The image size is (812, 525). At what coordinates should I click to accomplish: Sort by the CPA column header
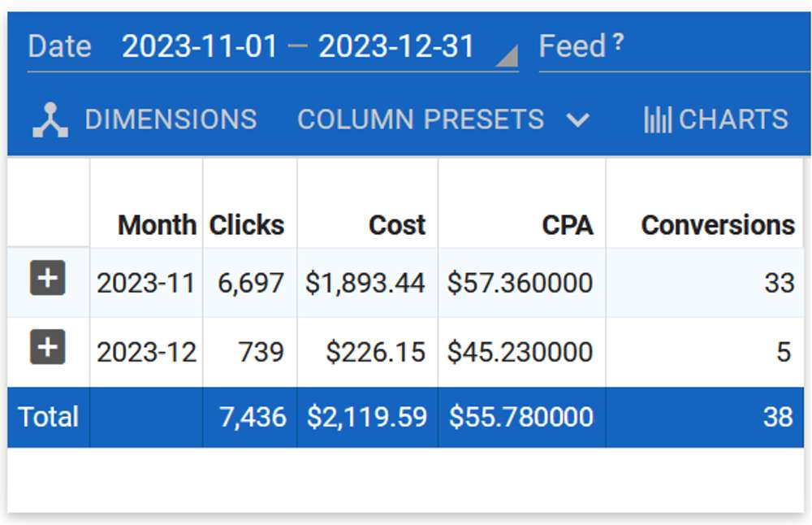pos(567,225)
